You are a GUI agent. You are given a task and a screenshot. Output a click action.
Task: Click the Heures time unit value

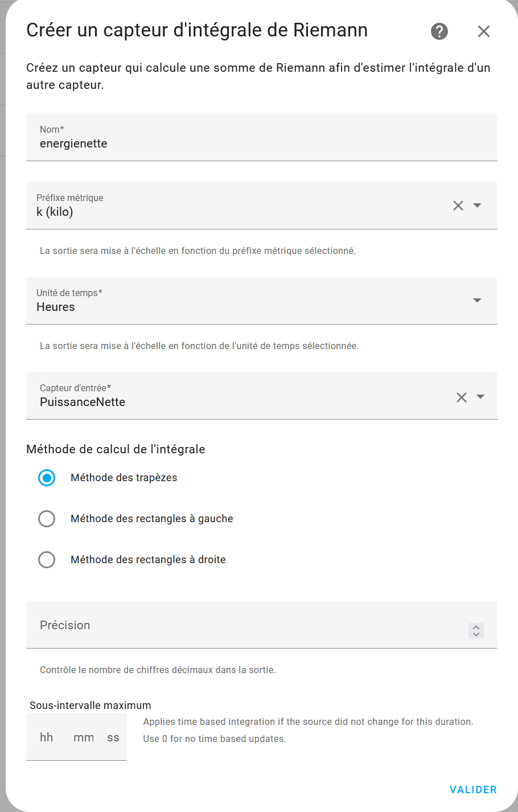coord(56,307)
